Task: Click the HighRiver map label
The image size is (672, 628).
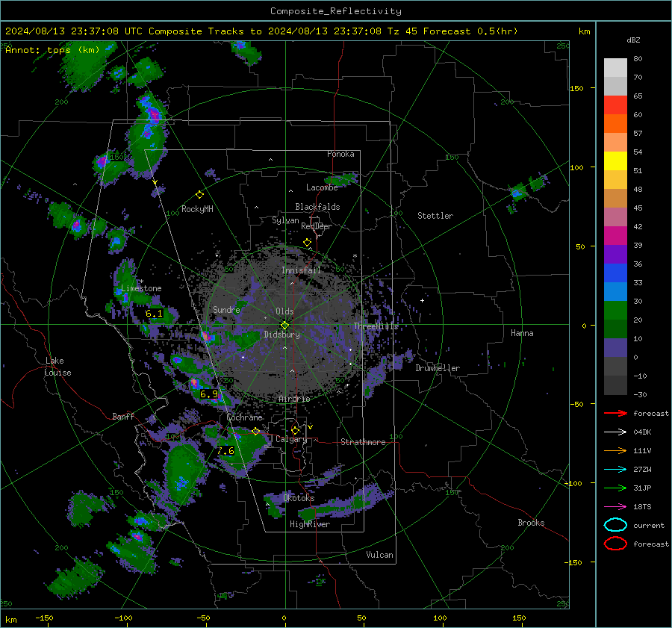Action: 310,524
